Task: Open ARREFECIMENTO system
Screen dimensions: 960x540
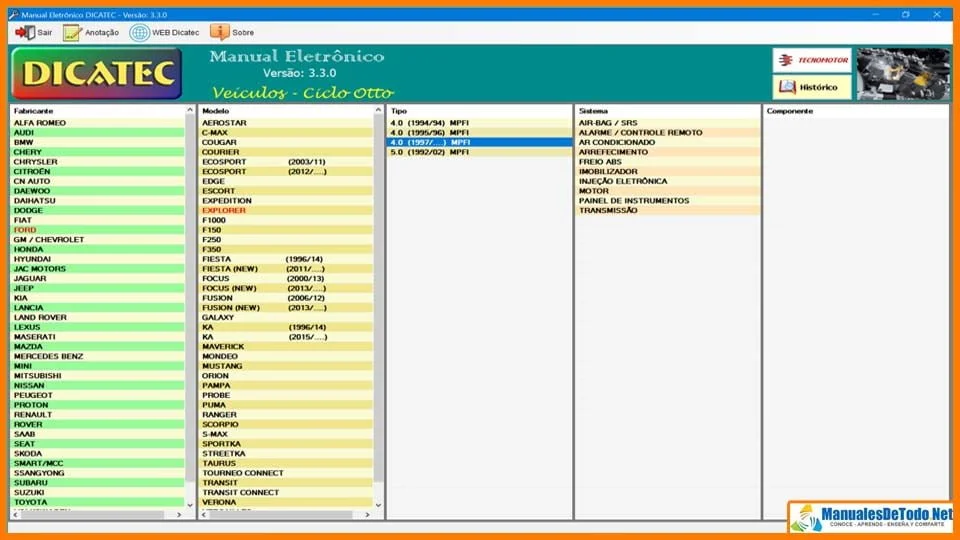Action: coord(669,152)
